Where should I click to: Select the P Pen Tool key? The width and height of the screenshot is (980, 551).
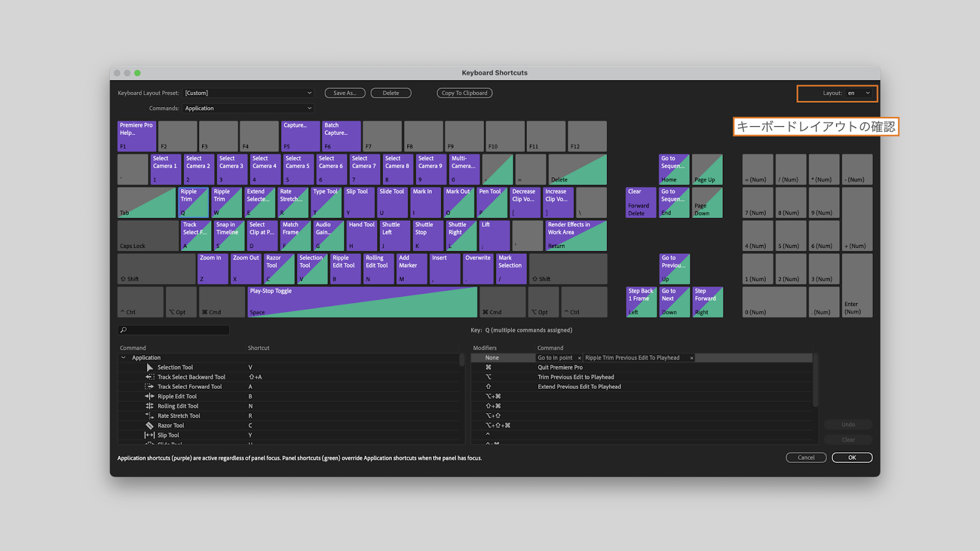pyautogui.click(x=492, y=203)
